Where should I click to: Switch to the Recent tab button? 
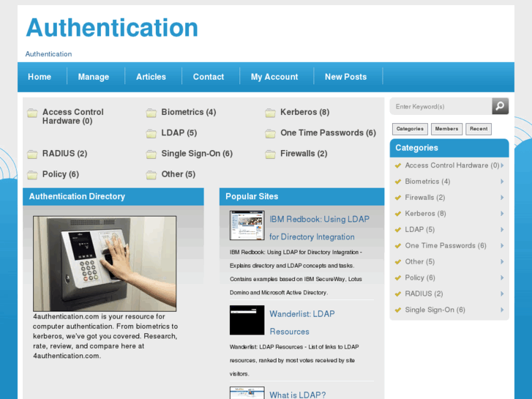tap(479, 129)
